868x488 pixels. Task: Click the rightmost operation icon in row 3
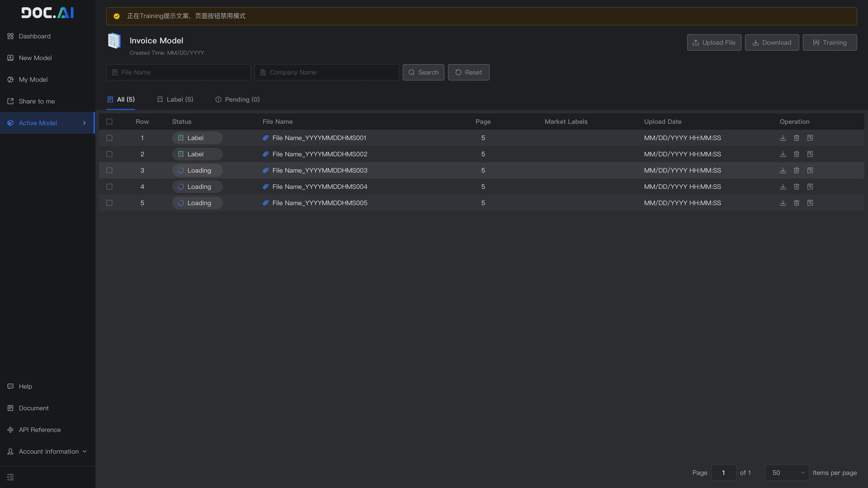810,170
